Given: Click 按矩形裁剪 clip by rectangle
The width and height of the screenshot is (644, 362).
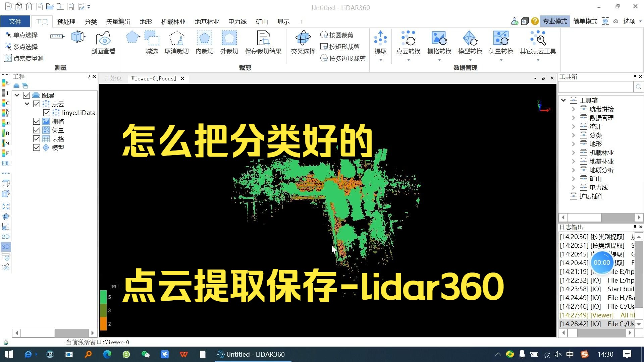Looking at the screenshot, I should click(340, 47).
